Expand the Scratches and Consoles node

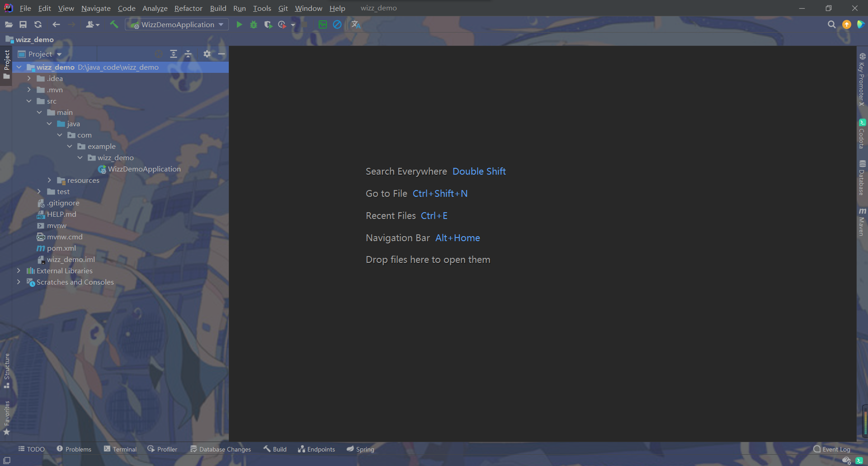pyautogui.click(x=19, y=282)
